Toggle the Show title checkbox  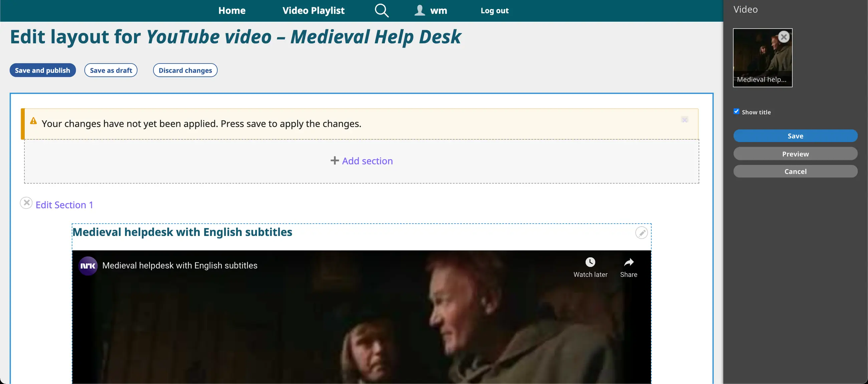[x=736, y=111]
